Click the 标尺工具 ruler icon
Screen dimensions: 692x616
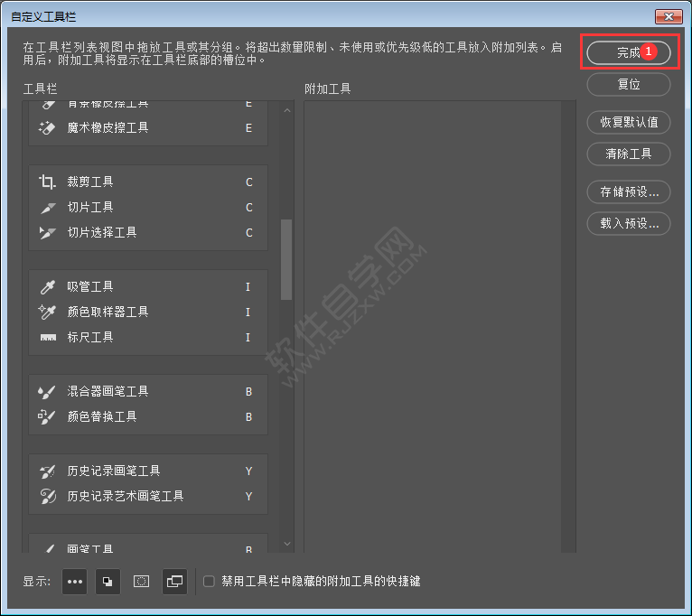[48, 338]
